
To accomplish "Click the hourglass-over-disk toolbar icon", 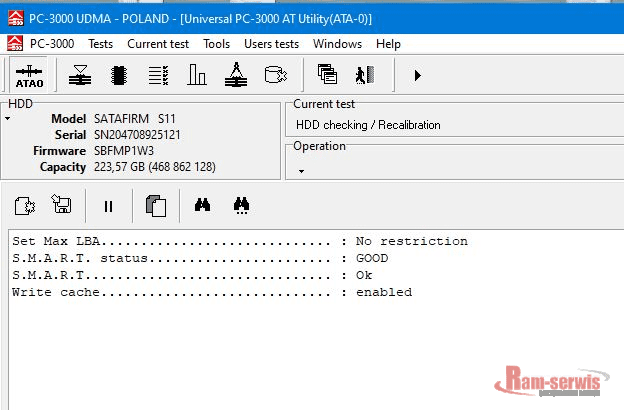I will point(80,75).
